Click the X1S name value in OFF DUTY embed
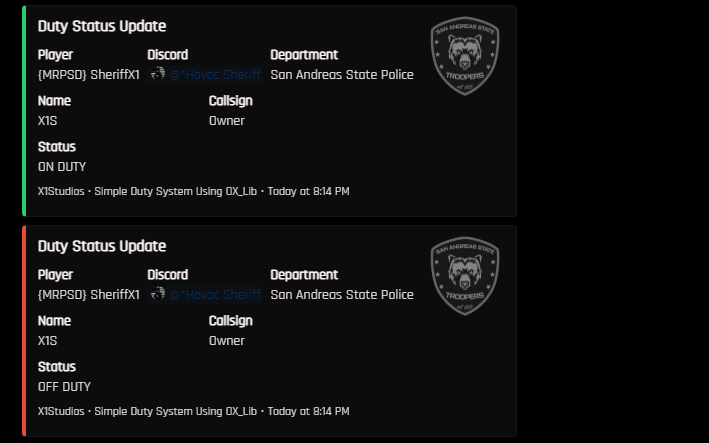The height and width of the screenshot is (443, 709). coord(47,341)
